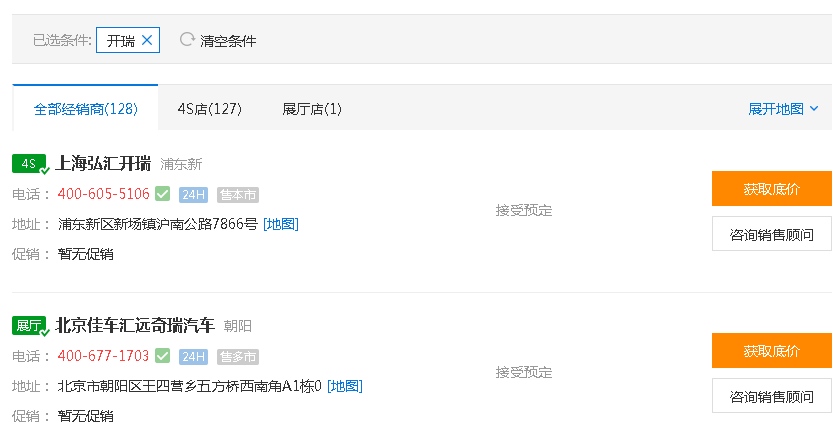This screenshot has height=446, width=840.
Task: Expand the map with 展开地图
Action: pos(783,109)
